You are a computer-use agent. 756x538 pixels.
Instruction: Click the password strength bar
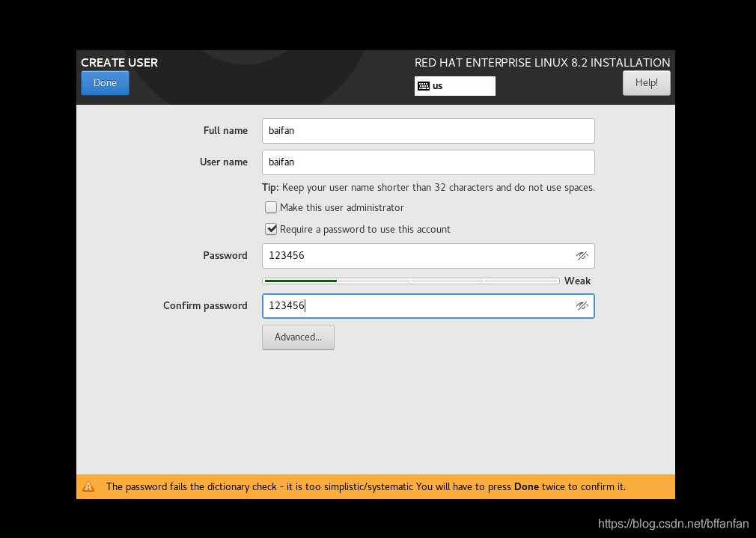point(411,281)
